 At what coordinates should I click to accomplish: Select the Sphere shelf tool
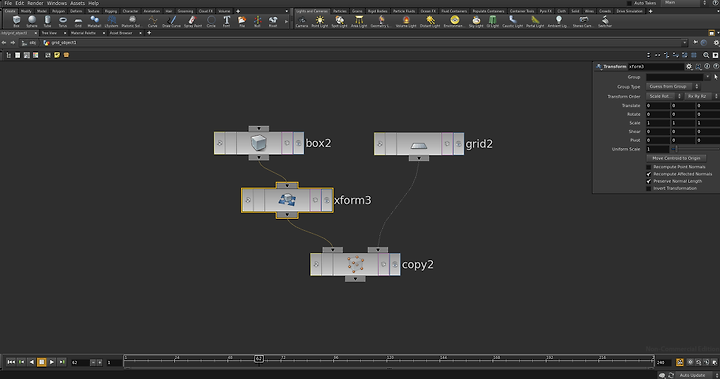point(32,21)
